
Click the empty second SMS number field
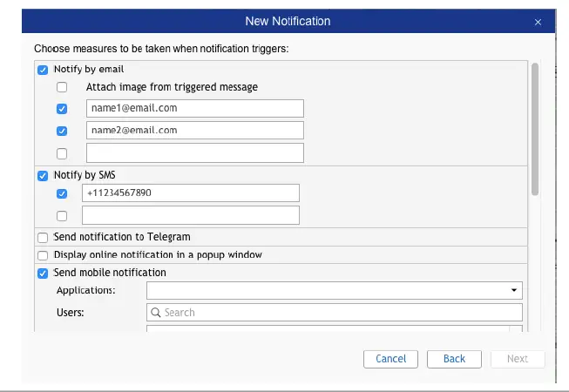(190, 215)
